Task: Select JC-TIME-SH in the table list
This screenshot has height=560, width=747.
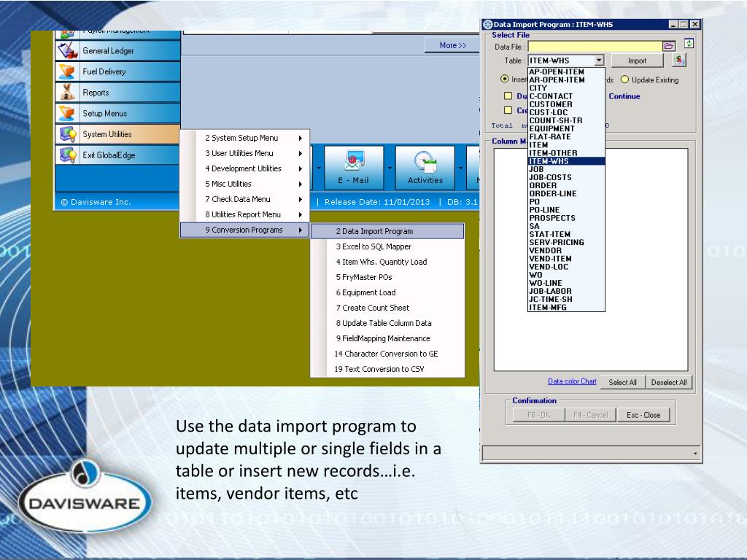Action: click(x=566, y=299)
